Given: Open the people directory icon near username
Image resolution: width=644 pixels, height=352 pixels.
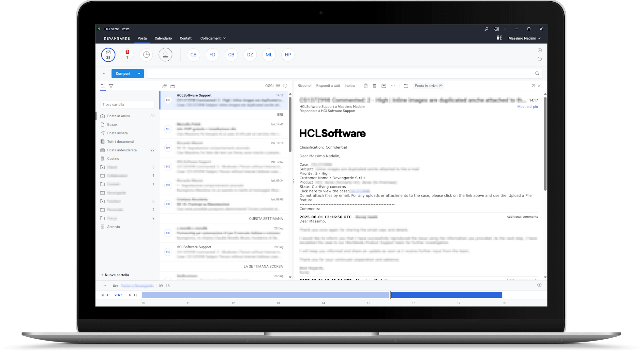Looking at the screenshot, I should (499, 38).
